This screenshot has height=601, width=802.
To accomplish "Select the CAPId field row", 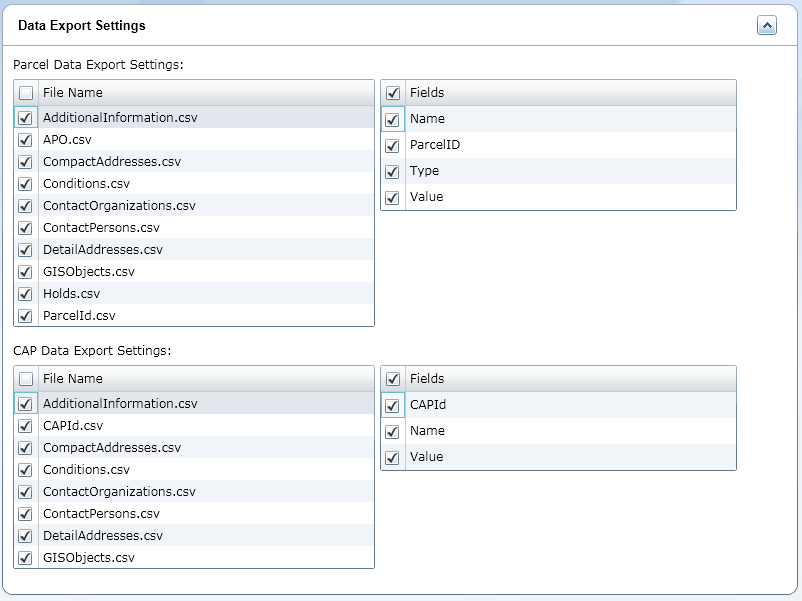I will coord(427,405).
